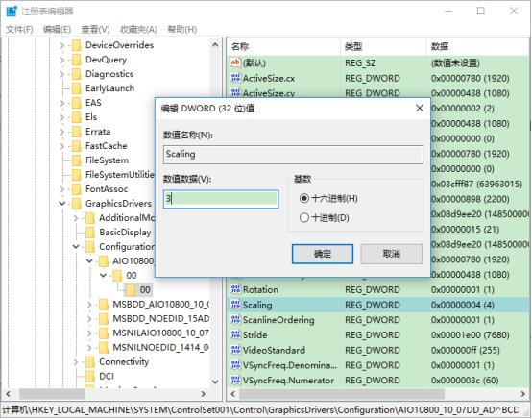Viewport: 532px width, 419px height.
Task: Click the FastCache folder icon
Action: pos(77,146)
